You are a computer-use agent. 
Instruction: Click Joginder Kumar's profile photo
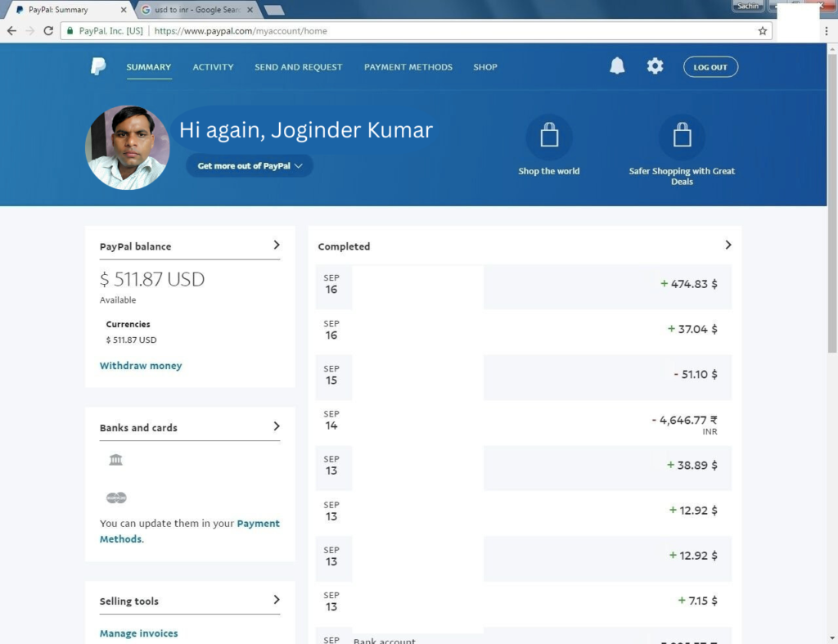(x=128, y=147)
